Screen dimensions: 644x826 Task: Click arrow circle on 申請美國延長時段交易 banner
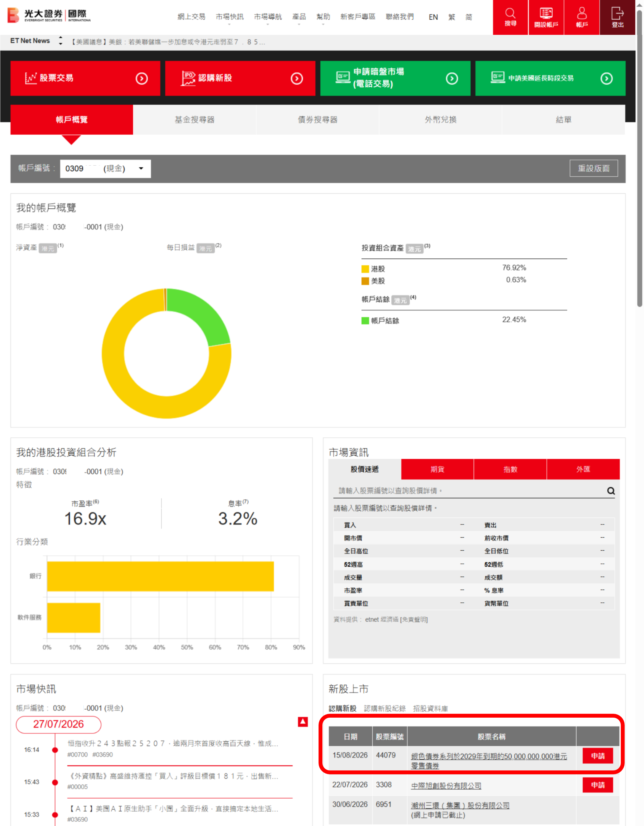[x=607, y=79]
